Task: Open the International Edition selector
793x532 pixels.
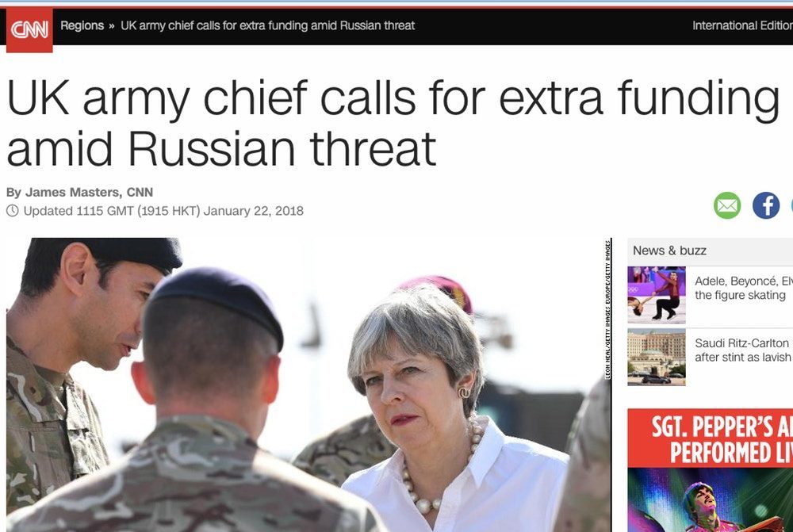Action: pyautogui.click(x=742, y=25)
